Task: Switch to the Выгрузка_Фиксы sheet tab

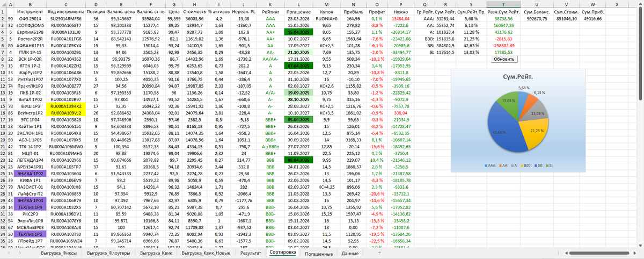Action: [x=58, y=253]
